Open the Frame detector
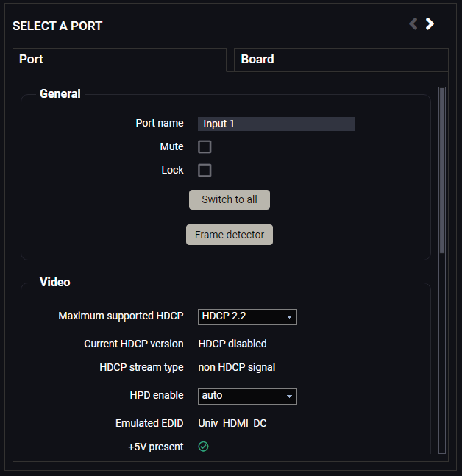The image size is (462, 476). (230, 235)
